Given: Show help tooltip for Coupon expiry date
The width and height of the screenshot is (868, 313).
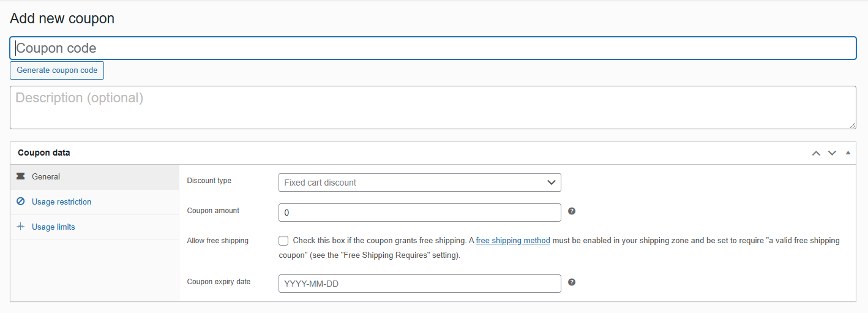Looking at the screenshot, I should pos(572,282).
